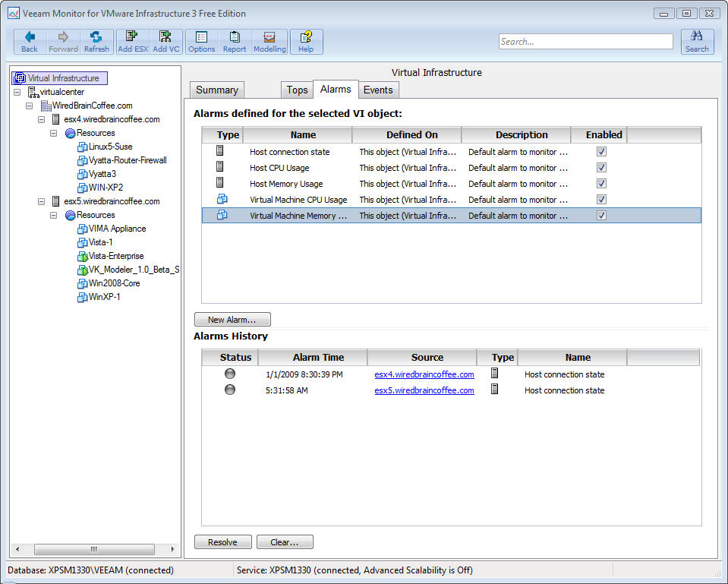This screenshot has height=584, width=728.
Task: Click in the Search text field
Action: click(585, 42)
